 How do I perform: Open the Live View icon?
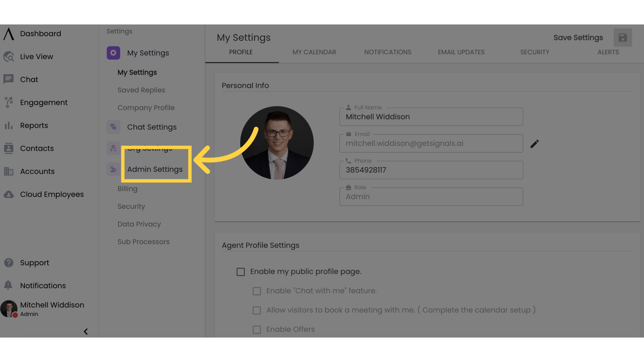coord(9,57)
